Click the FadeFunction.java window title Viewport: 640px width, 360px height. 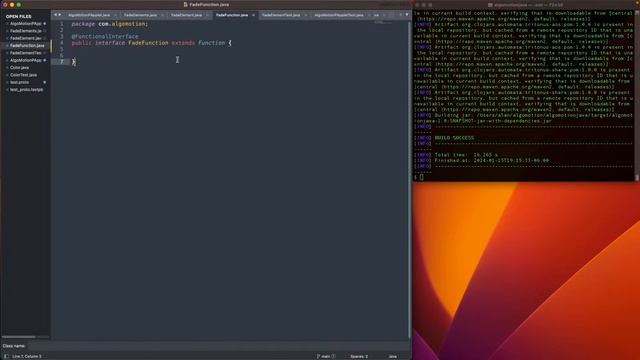coord(209,4)
